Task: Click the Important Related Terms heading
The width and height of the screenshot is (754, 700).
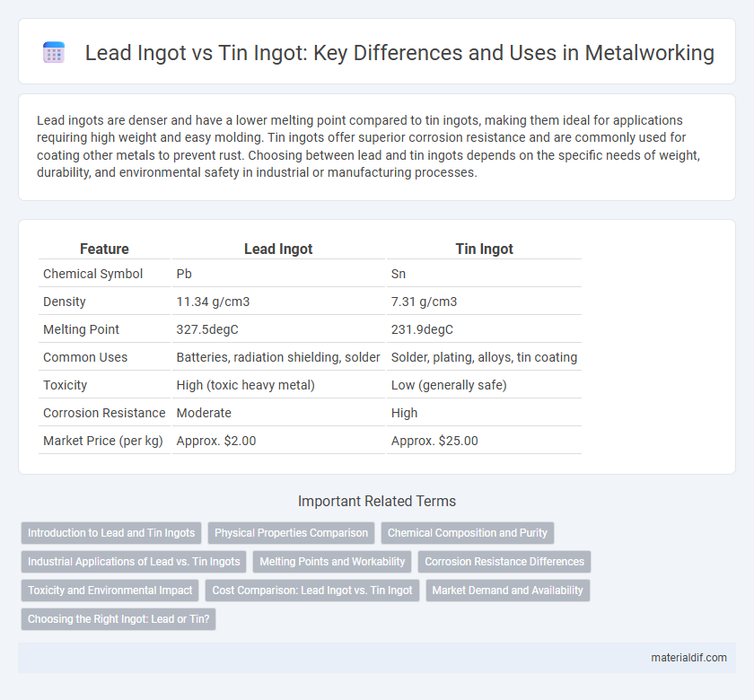Action: coord(377,502)
